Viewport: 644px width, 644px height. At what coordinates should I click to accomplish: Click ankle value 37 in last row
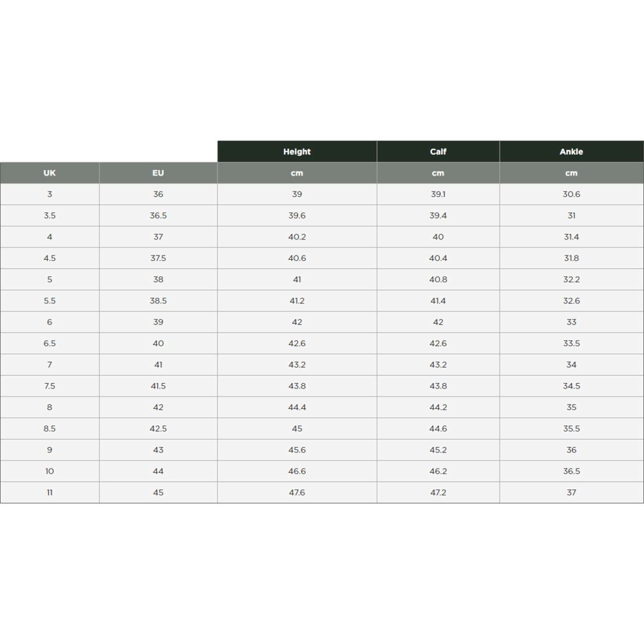pos(571,493)
